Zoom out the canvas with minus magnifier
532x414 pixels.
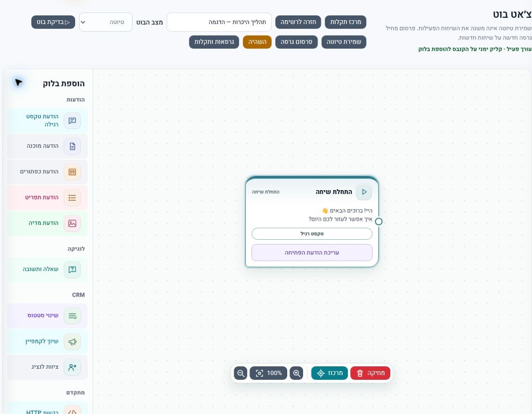(240, 373)
